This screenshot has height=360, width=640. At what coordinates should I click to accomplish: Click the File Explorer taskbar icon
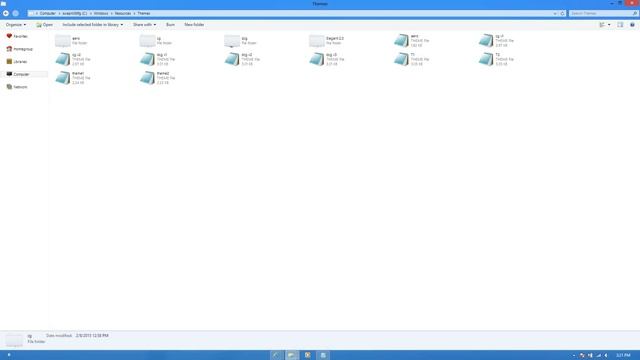292,355
